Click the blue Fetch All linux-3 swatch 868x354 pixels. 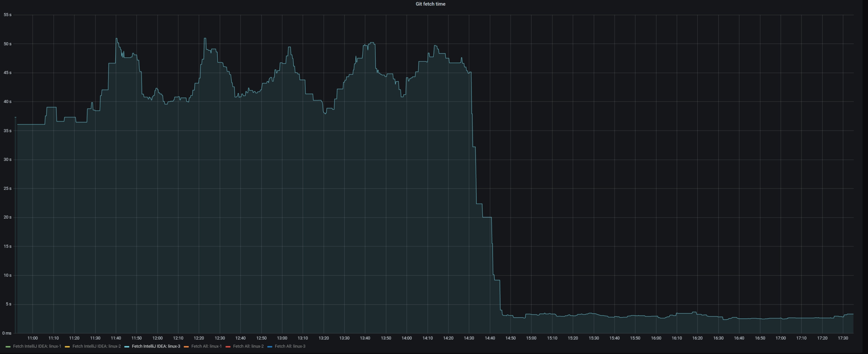point(270,347)
